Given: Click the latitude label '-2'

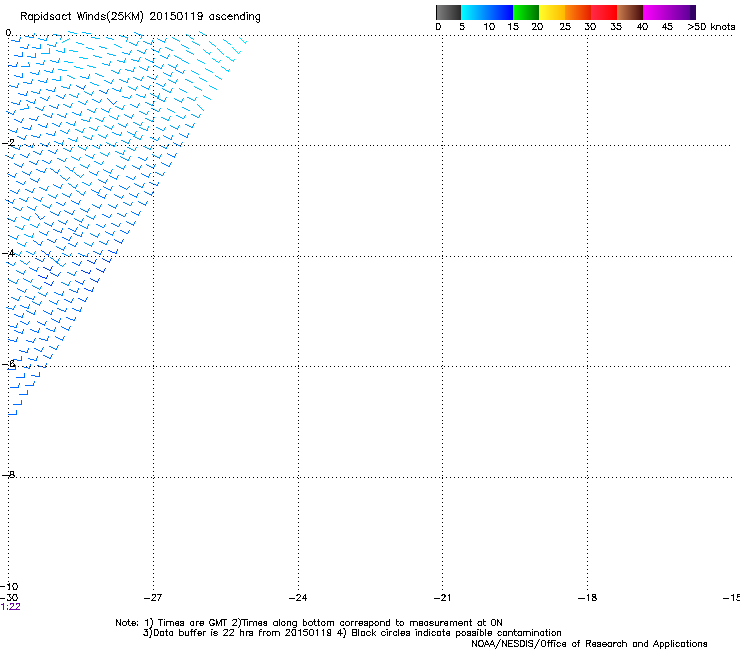Looking at the screenshot, I should (x=9, y=143).
